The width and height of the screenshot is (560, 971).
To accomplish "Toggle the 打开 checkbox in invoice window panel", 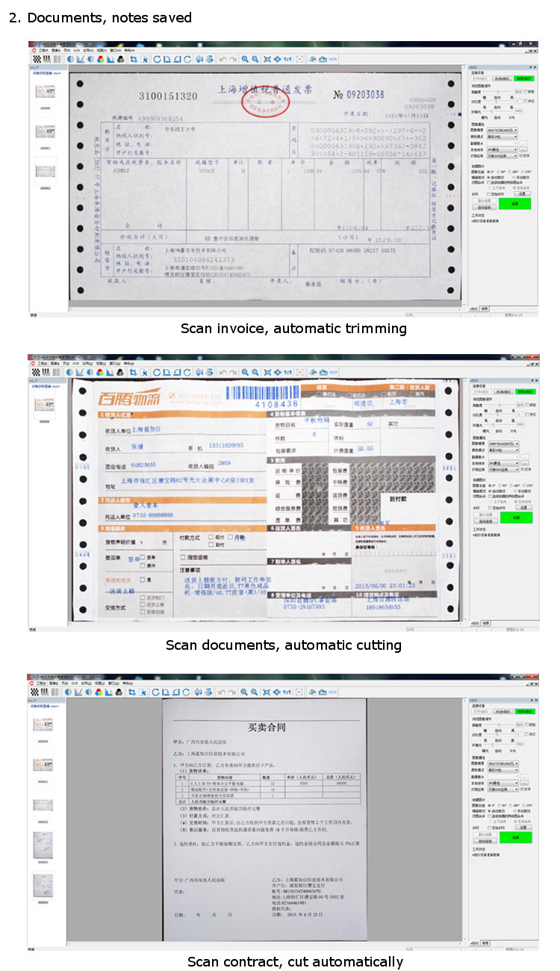I will click(520, 155).
